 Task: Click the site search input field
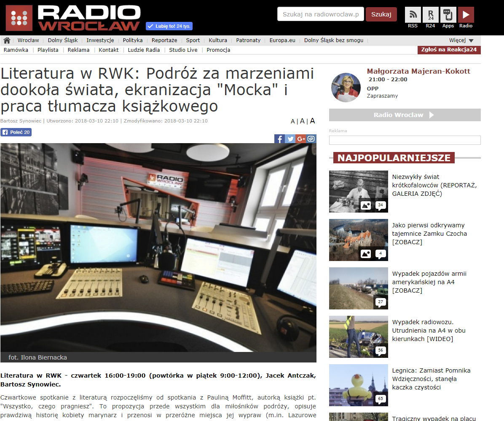tap(320, 14)
